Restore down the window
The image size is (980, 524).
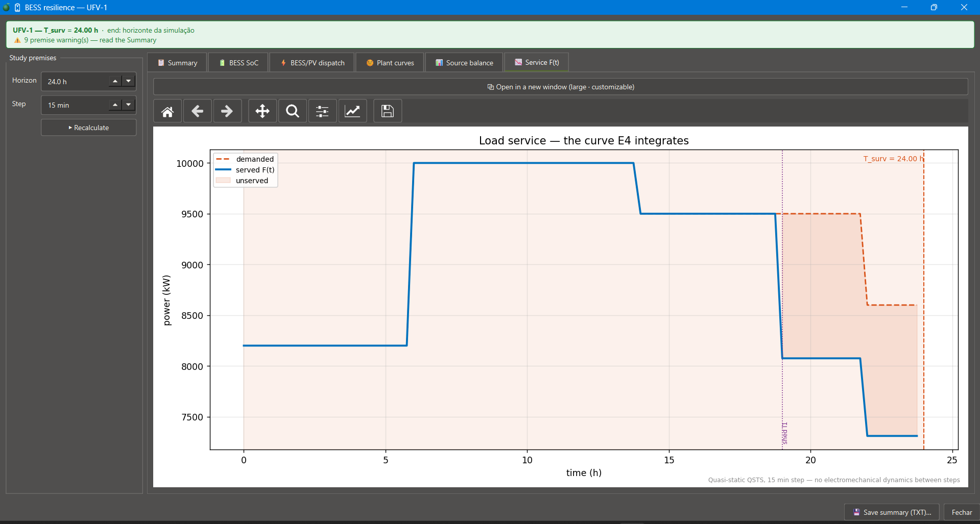tap(934, 7)
